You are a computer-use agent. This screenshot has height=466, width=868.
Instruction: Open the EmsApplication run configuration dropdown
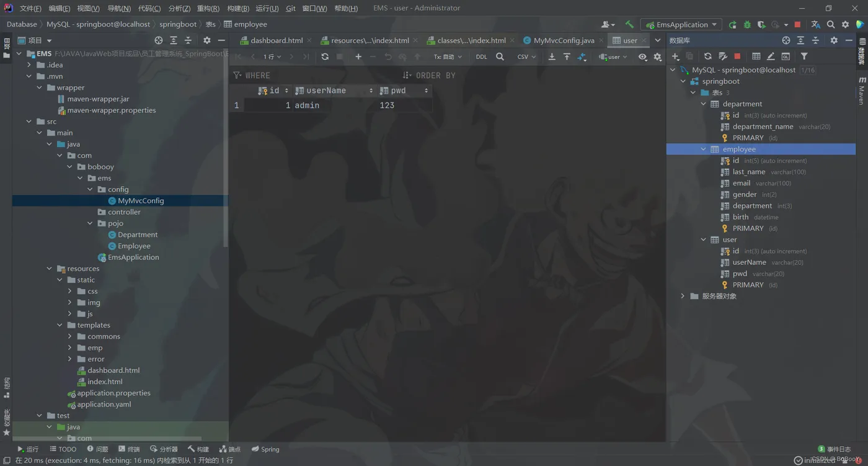pyautogui.click(x=681, y=25)
